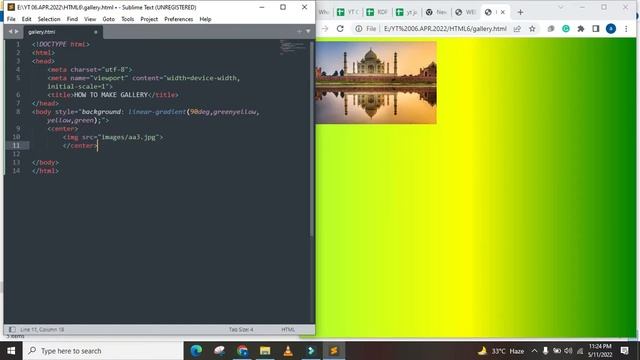Open the Chrome profile avatar
Viewport: 640px width, 360px height.
tap(611, 29)
